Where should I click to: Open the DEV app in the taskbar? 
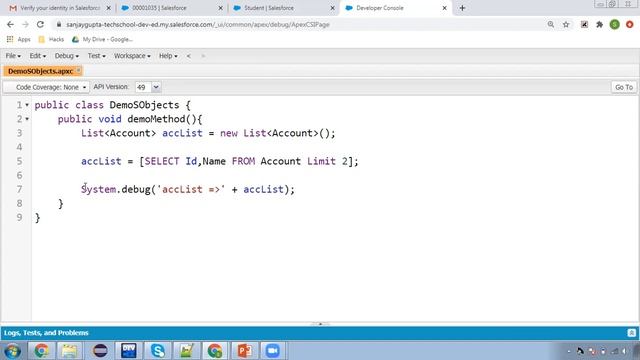(129, 351)
